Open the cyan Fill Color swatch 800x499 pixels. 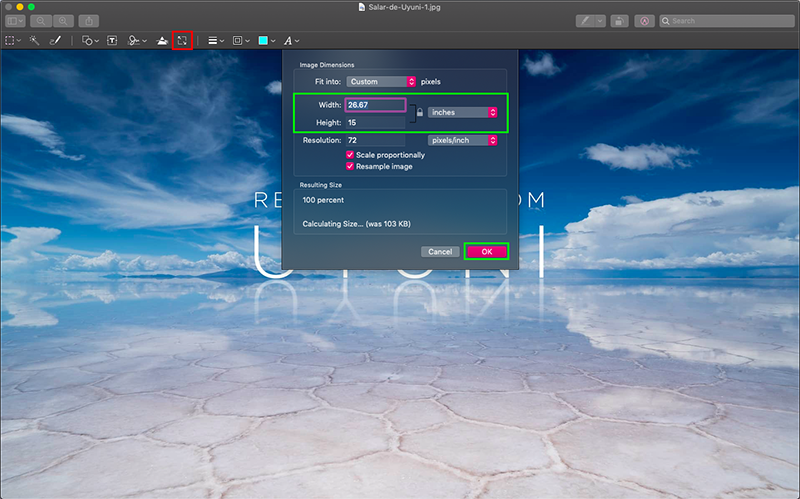point(263,41)
